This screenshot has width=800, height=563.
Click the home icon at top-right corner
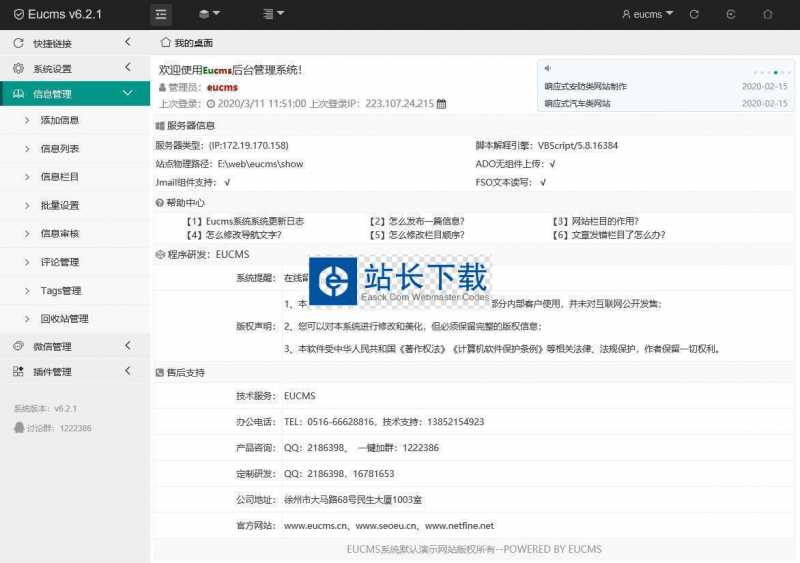tap(767, 14)
